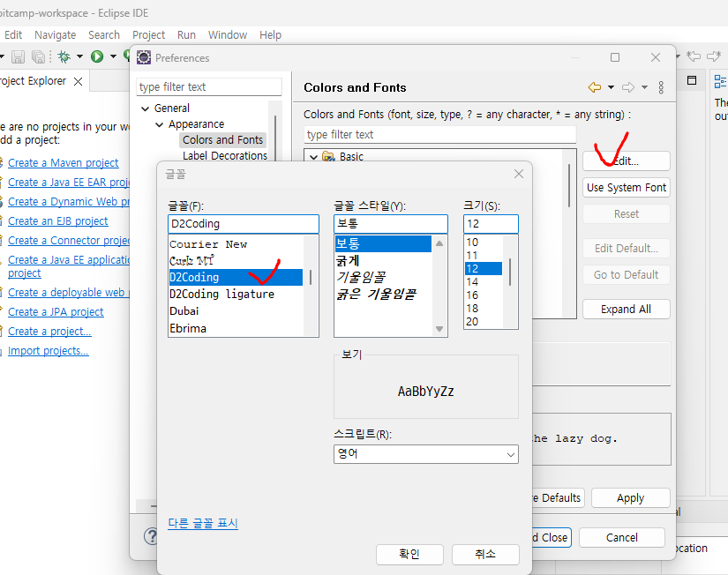728x575 pixels.
Task: Click the green Run button icon
Action: [97, 56]
